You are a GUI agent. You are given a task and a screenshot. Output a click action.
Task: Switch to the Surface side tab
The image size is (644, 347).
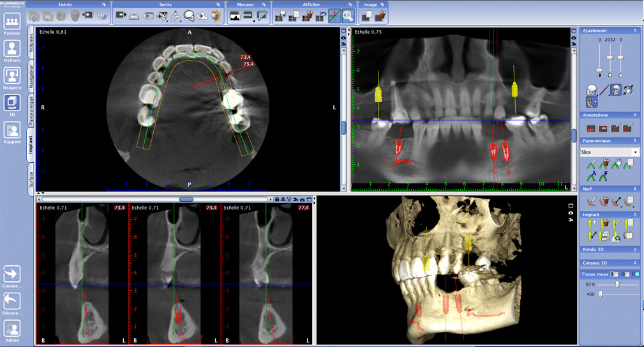coord(31,179)
